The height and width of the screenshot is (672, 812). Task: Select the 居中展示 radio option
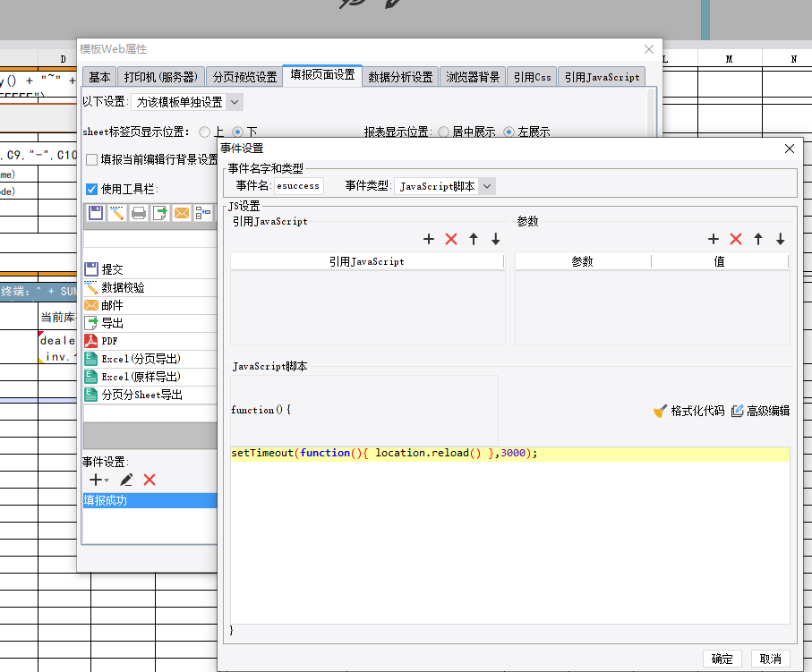444,132
